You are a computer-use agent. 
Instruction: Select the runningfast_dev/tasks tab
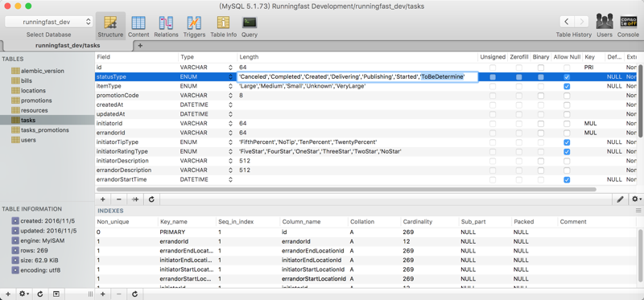67,46
